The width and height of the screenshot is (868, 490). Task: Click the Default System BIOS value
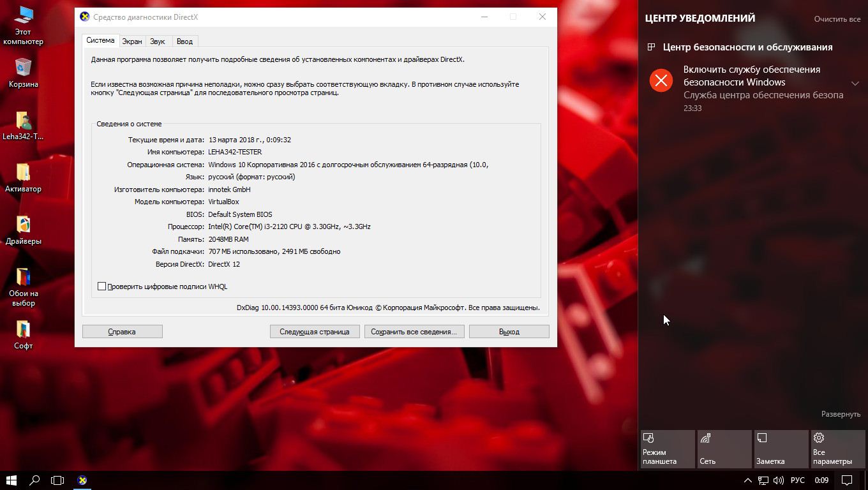pyautogui.click(x=240, y=214)
